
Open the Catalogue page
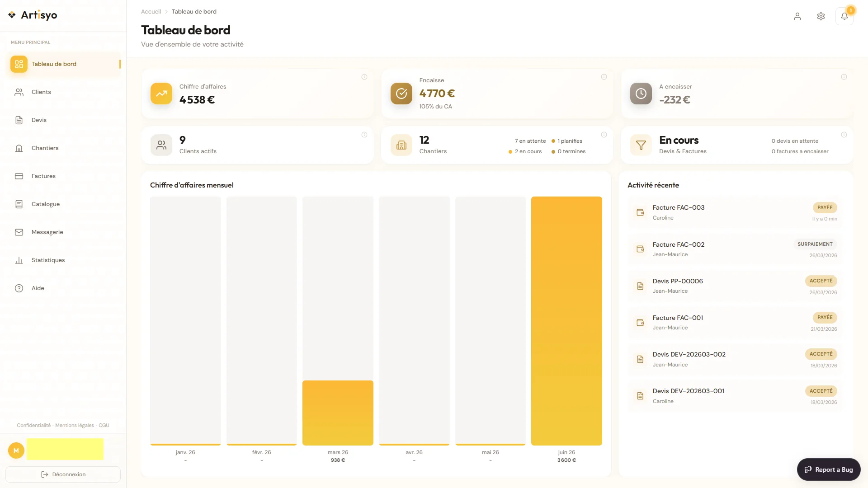pyautogui.click(x=63, y=204)
